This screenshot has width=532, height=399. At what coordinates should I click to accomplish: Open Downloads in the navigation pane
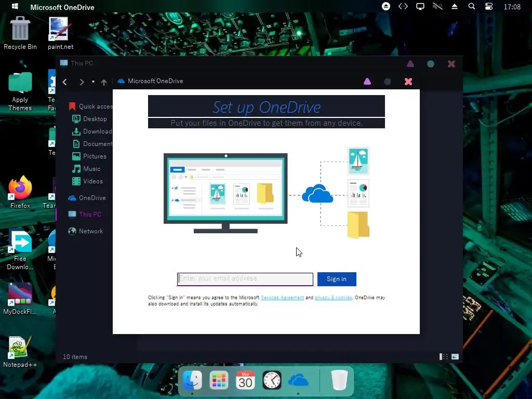92,131
